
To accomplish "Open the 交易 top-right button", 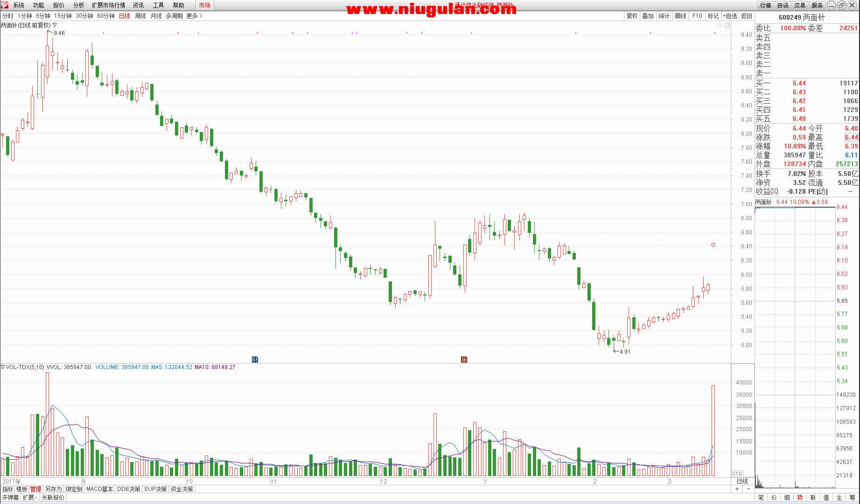I will click(x=800, y=5).
